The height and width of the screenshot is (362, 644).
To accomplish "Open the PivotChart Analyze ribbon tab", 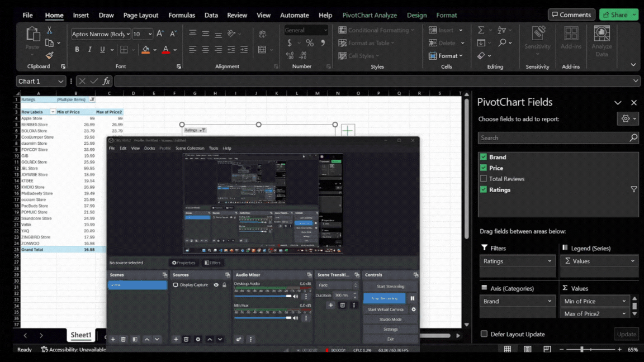I will pyautogui.click(x=369, y=15).
